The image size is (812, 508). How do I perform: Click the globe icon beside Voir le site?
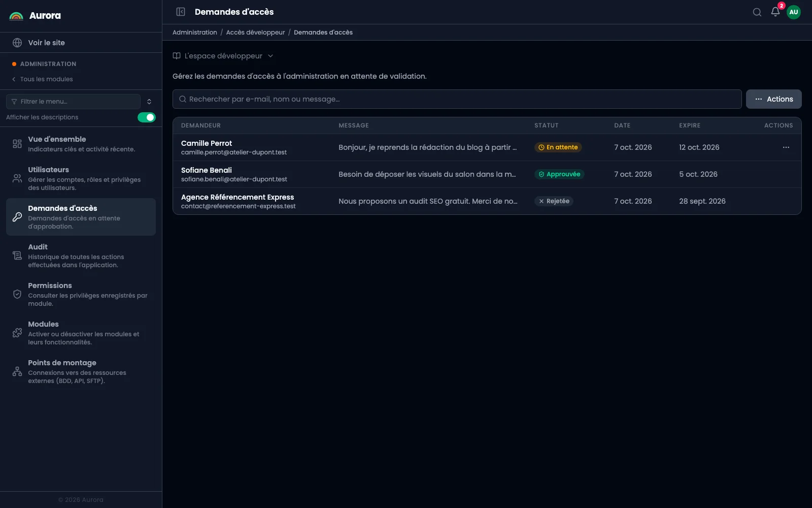pos(17,43)
